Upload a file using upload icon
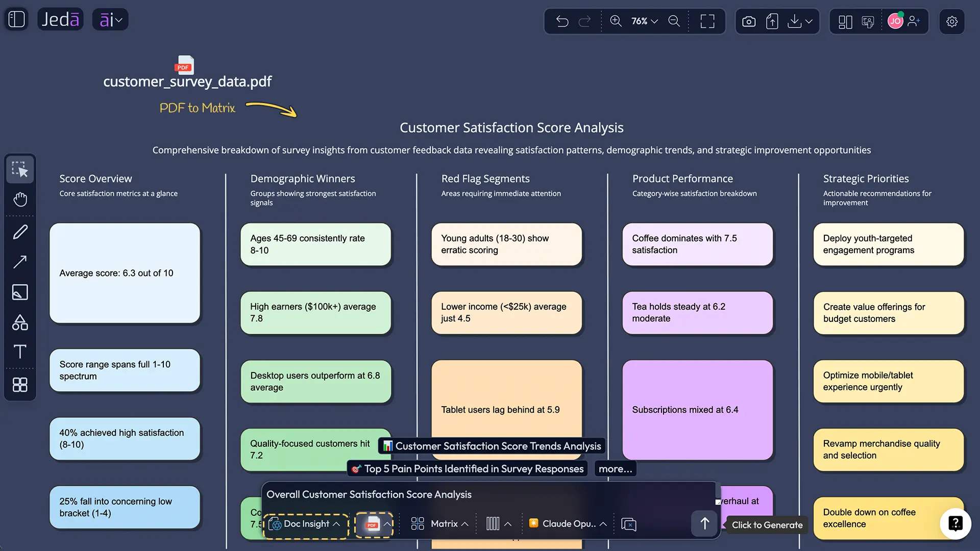The image size is (980, 551). [772, 21]
